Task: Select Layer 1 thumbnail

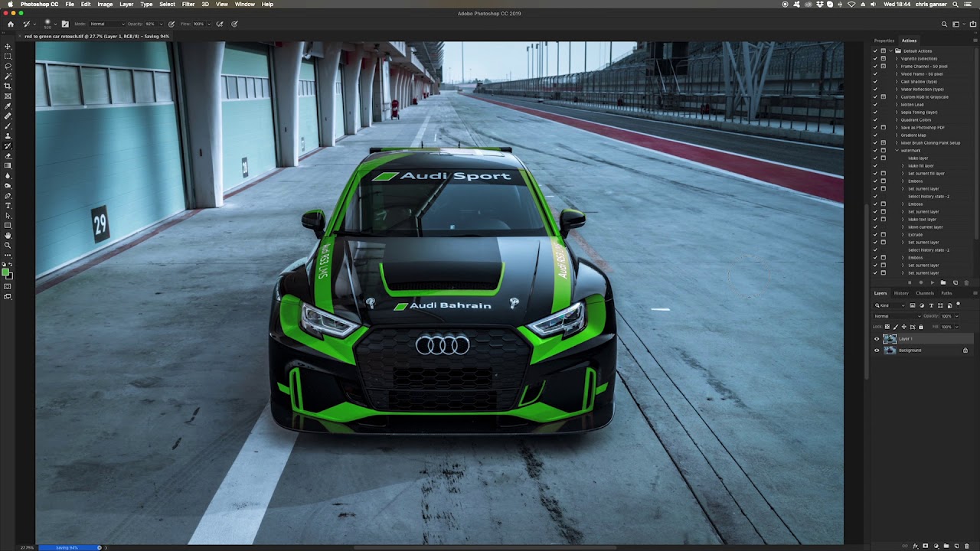Action: (x=890, y=339)
